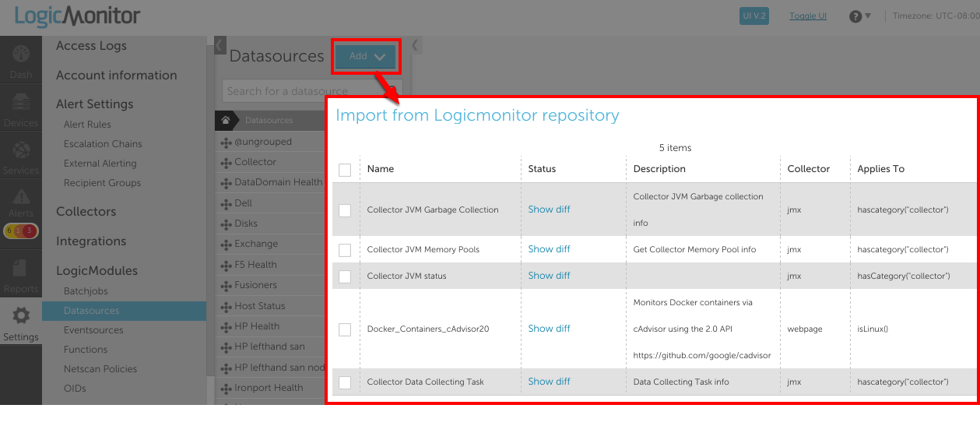Screen dimensions: 980x440
Task: Check Collector JVM status row
Action: (x=345, y=276)
